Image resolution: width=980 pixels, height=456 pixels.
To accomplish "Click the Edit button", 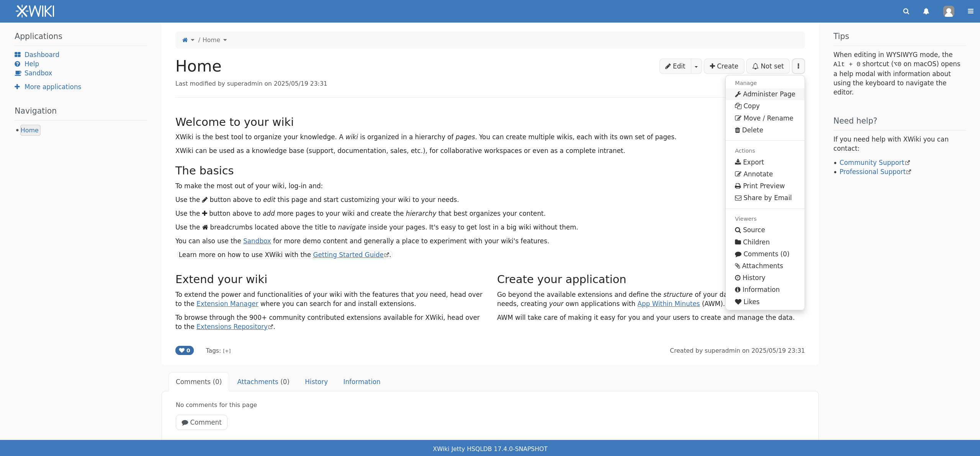I will pyautogui.click(x=675, y=66).
